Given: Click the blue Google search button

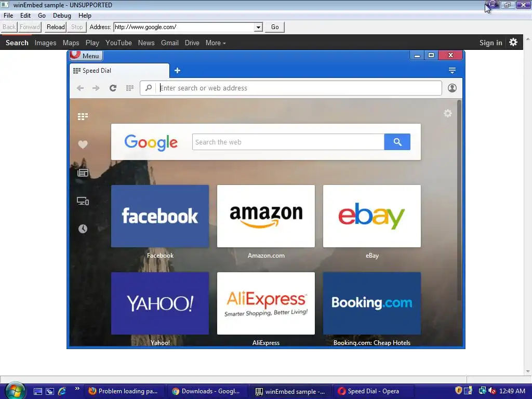Looking at the screenshot, I should (397, 142).
